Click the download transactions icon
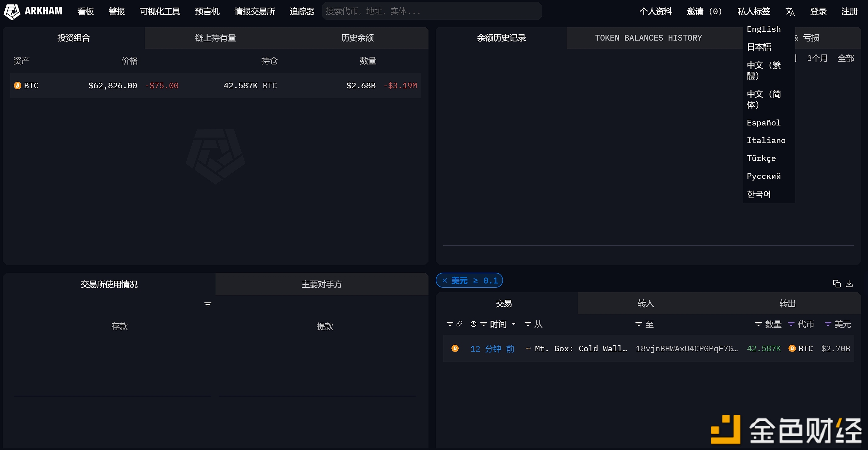The width and height of the screenshot is (868, 450). coord(849,284)
